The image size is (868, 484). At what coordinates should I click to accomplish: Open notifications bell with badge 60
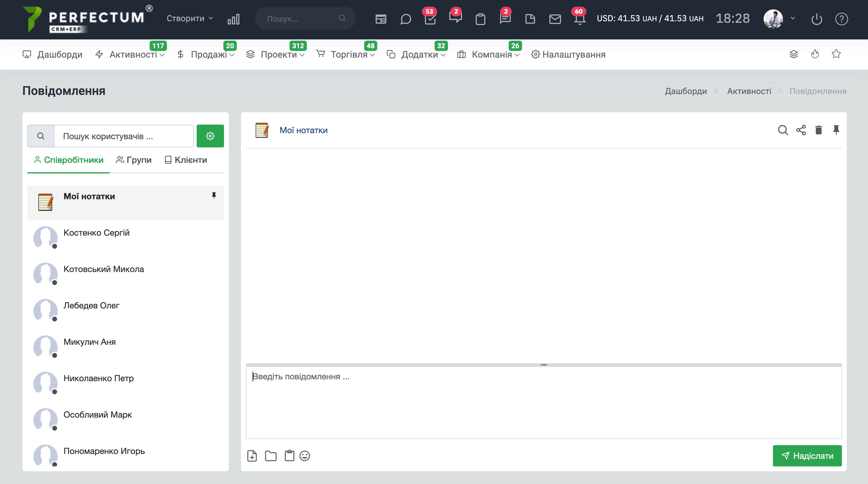pyautogui.click(x=580, y=19)
